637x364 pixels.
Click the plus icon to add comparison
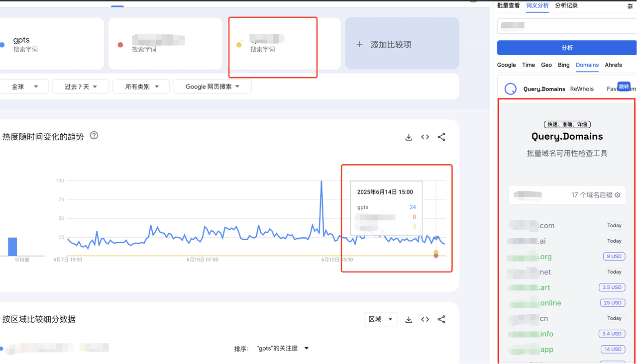click(359, 44)
